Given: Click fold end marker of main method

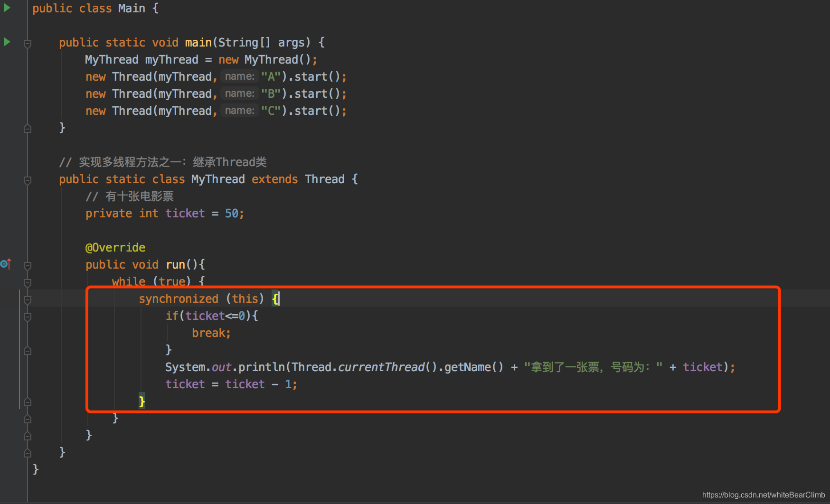Looking at the screenshot, I should click(28, 128).
